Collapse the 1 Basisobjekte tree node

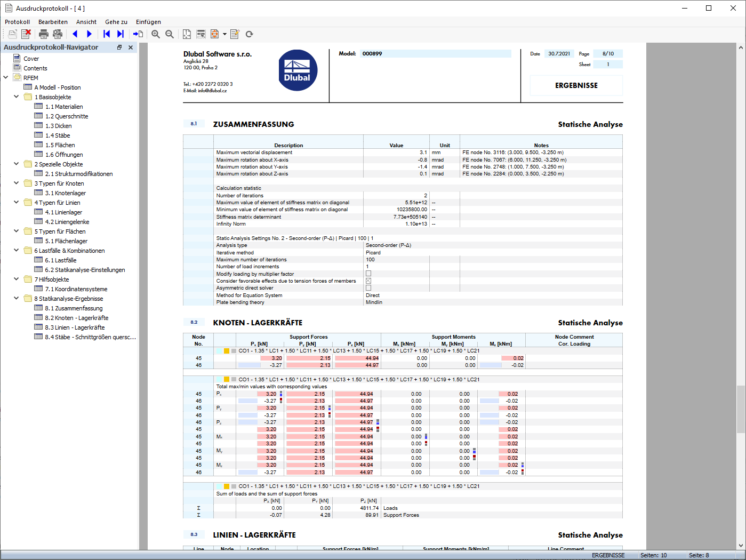tap(16, 97)
